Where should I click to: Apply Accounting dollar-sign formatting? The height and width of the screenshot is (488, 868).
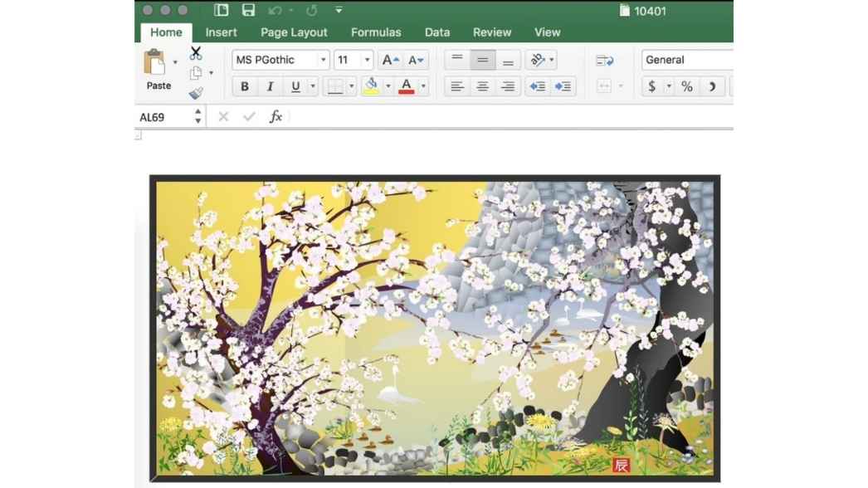(652, 85)
